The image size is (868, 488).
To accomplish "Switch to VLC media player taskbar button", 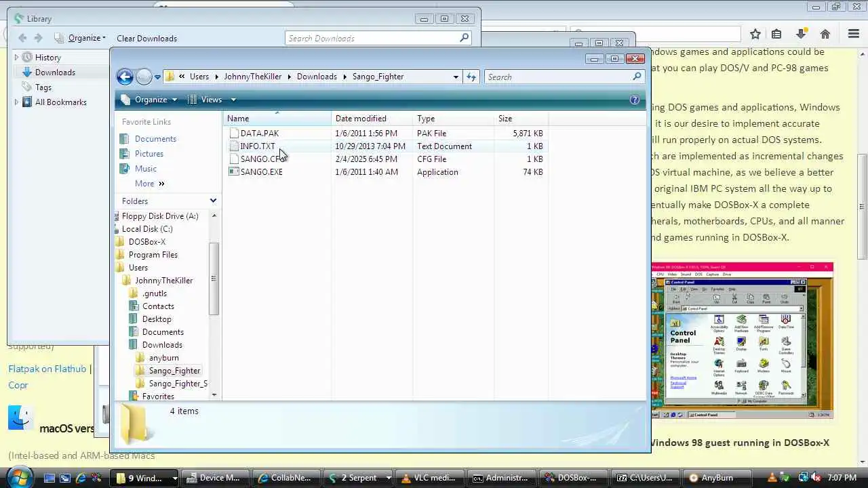I will coord(429,478).
